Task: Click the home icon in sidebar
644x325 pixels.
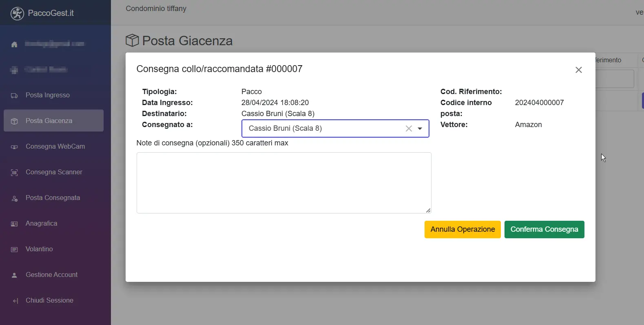Action: tap(14, 44)
